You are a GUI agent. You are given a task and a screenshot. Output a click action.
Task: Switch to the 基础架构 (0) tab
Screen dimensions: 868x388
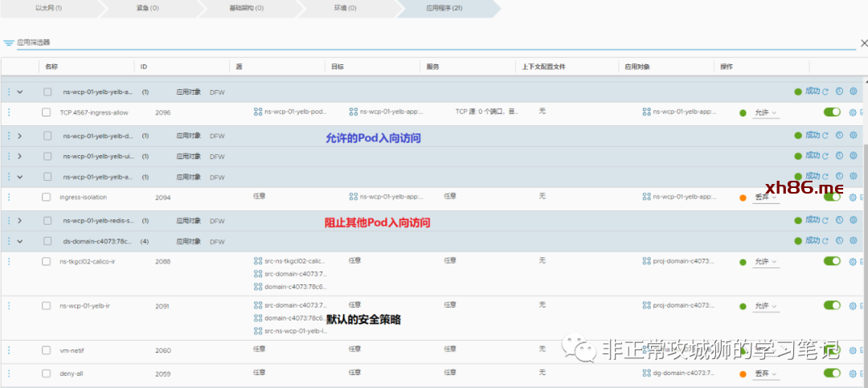[246, 8]
